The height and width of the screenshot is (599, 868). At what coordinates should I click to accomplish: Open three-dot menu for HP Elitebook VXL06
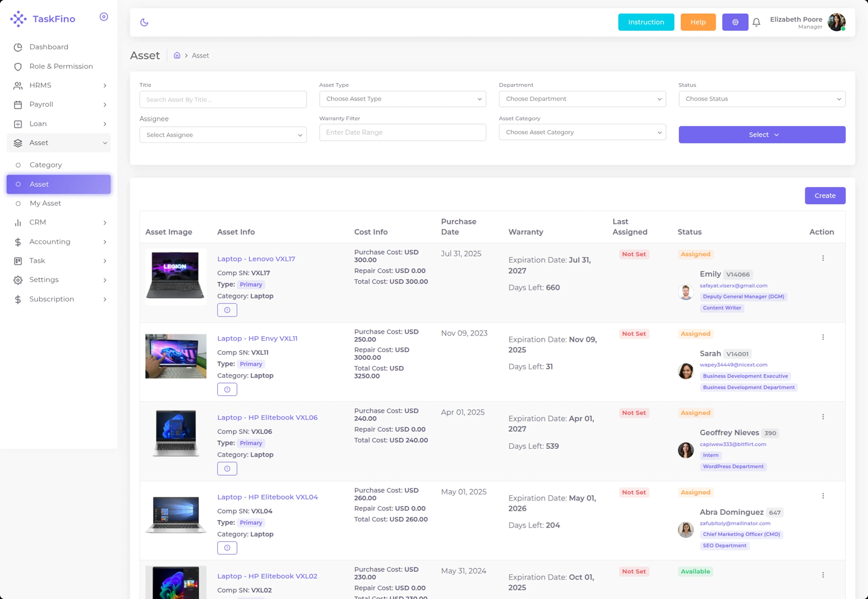[x=823, y=417]
